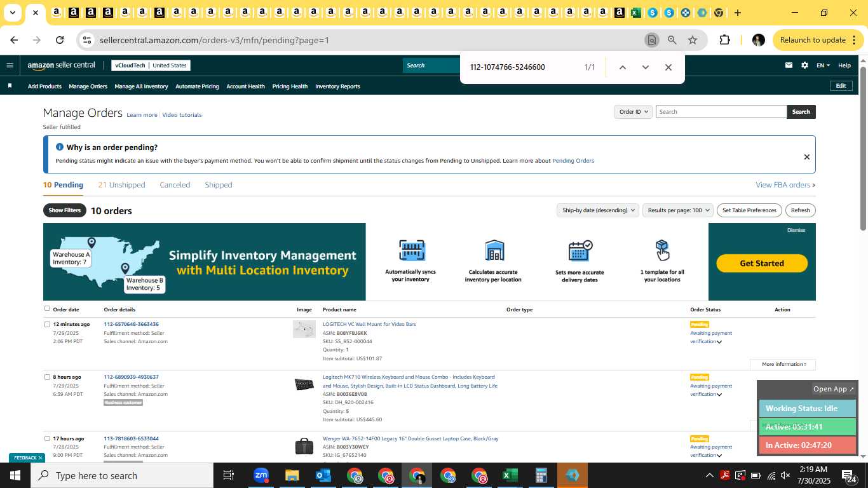Click the browser back arrow
The width and height of the screenshot is (868, 488).
coord(14,40)
